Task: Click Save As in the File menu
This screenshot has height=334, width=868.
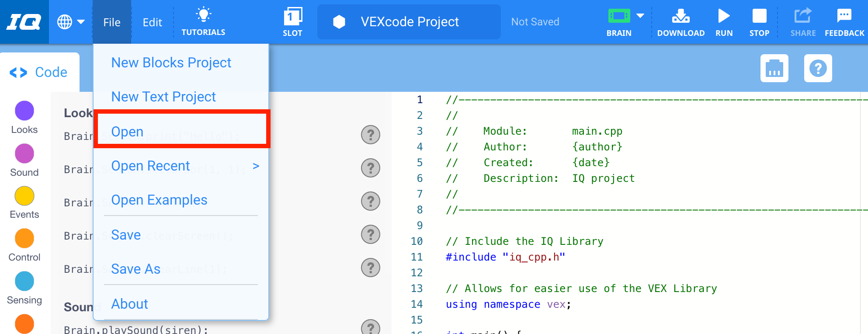Action: point(136,269)
